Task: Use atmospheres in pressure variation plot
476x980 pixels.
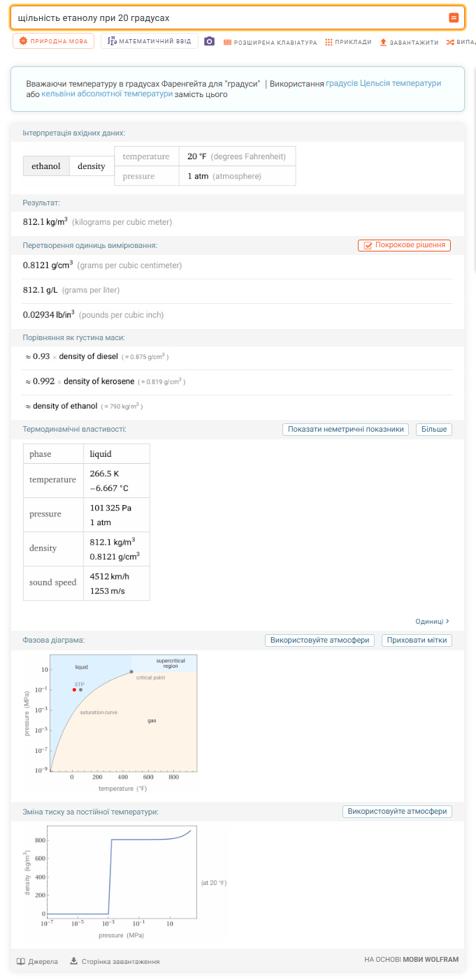Action: point(397,812)
